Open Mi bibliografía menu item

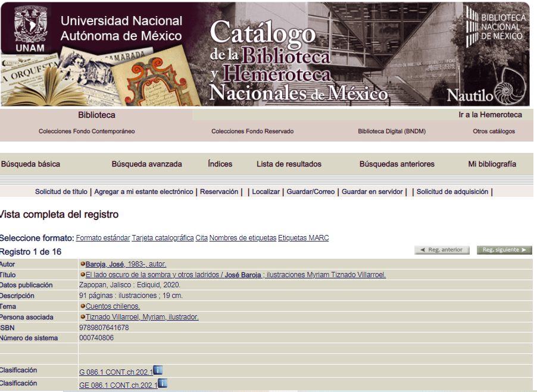click(x=492, y=164)
